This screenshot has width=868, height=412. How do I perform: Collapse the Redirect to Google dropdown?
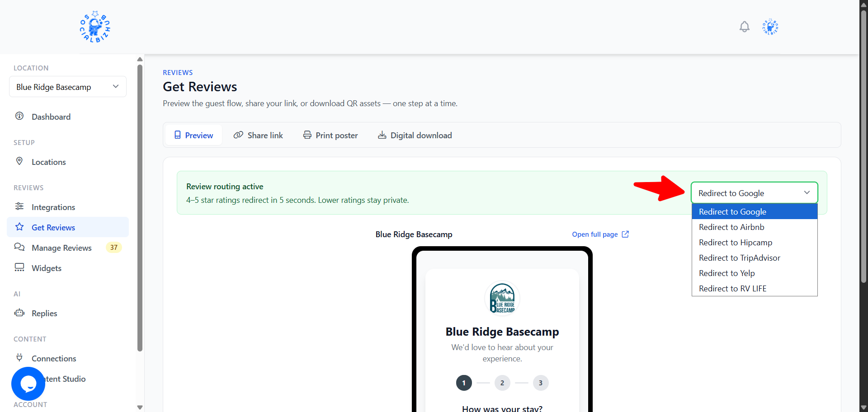[x=755, y=193]
